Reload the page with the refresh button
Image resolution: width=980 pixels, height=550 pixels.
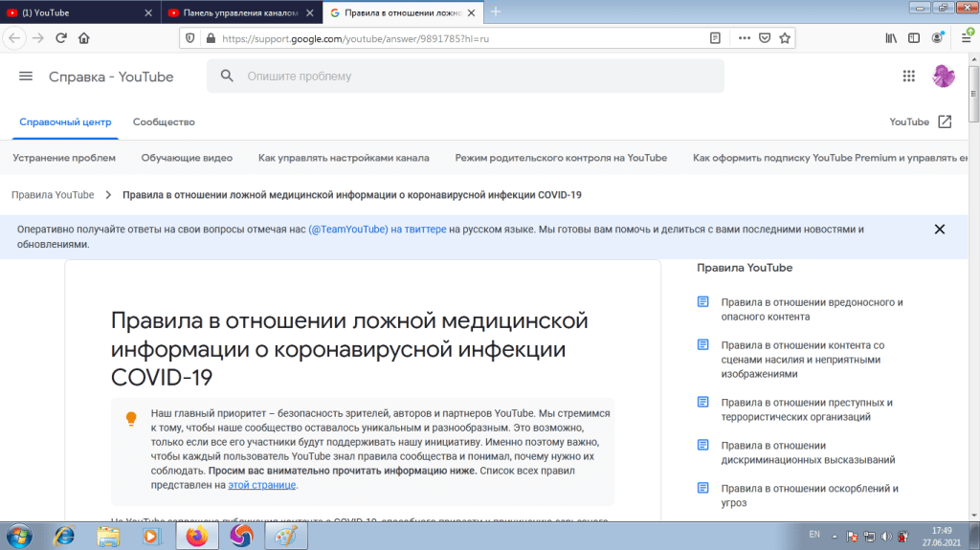[x=61, y=38]
